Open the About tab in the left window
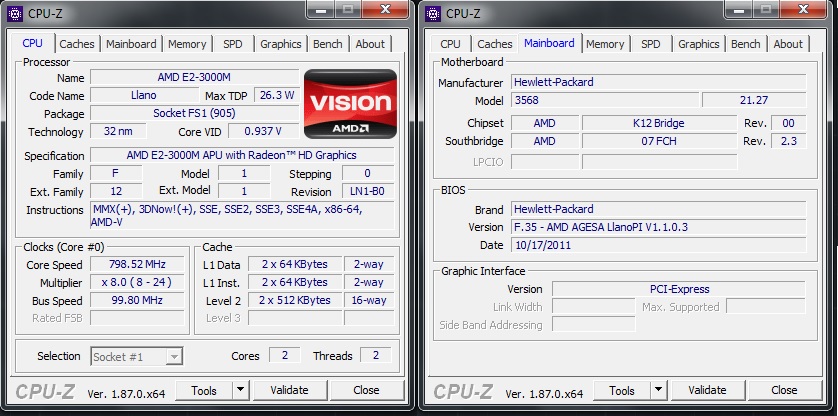 (370, 44)
